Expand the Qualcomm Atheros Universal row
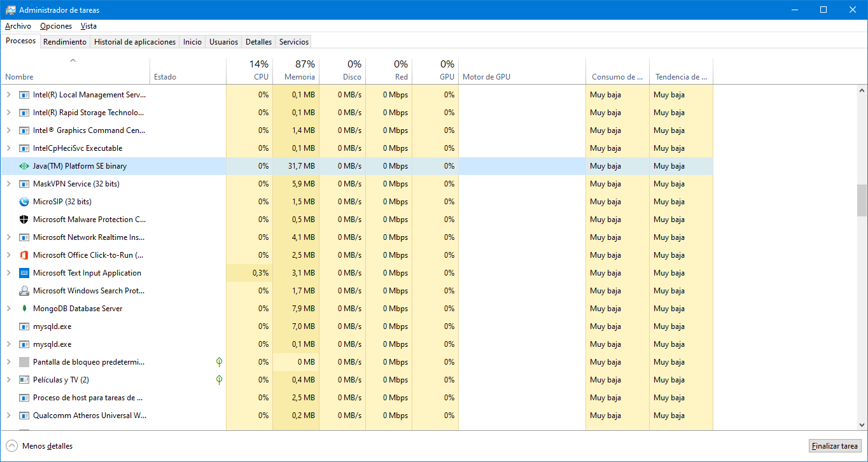Image resolution: width=868 pixels, height=462 pixels. click(8, 416)
